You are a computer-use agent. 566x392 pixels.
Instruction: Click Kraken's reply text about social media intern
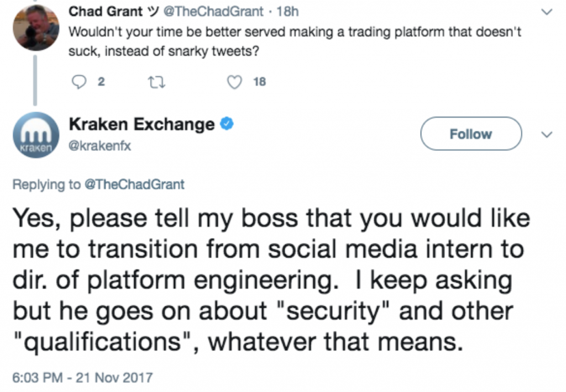[x=271, y=280]
